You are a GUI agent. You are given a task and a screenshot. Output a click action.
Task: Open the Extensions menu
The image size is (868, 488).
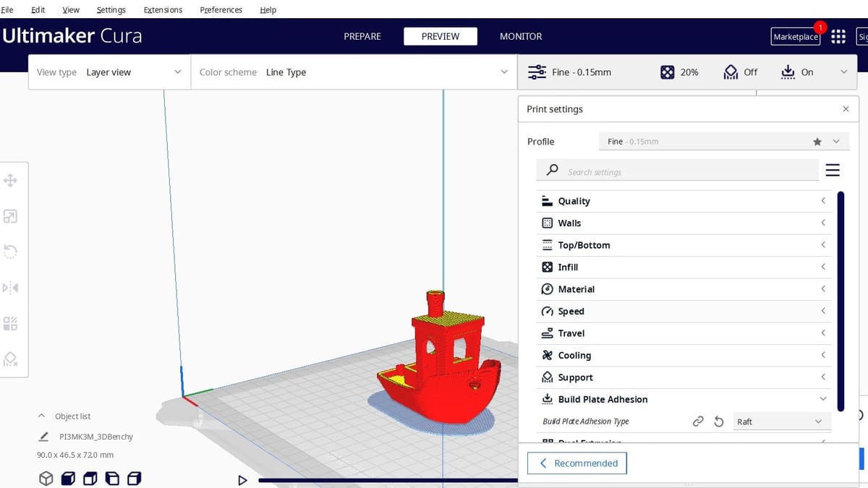(x=163, y=10)
